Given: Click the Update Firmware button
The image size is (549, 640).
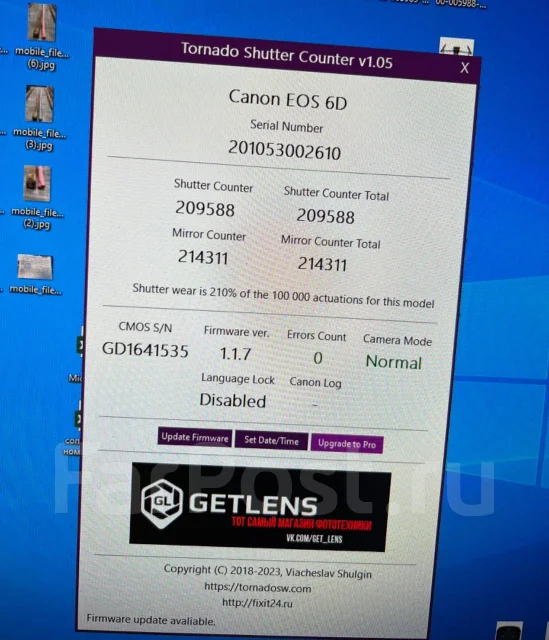Looking at the screenshot, I should click(195, 438).
